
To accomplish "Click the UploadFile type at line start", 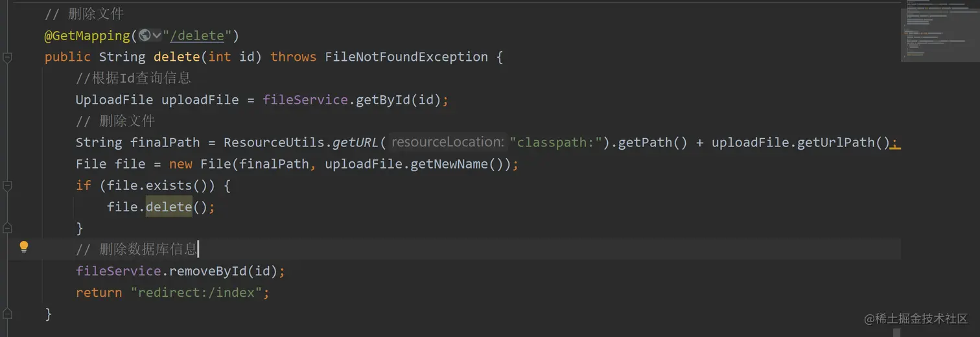I will (114, 100).
